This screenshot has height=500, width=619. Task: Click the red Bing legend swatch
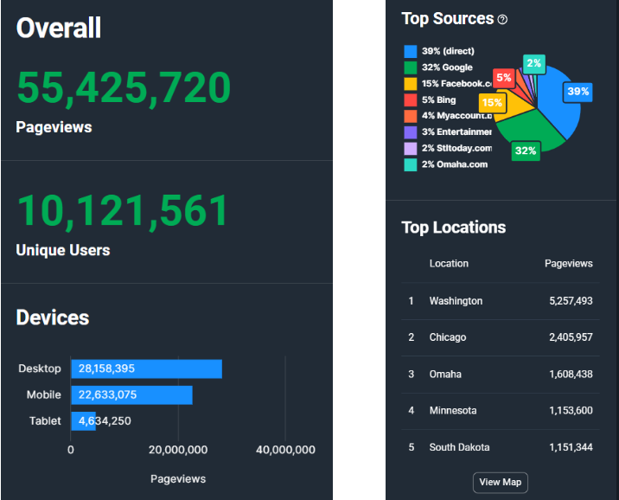point(410,99)
